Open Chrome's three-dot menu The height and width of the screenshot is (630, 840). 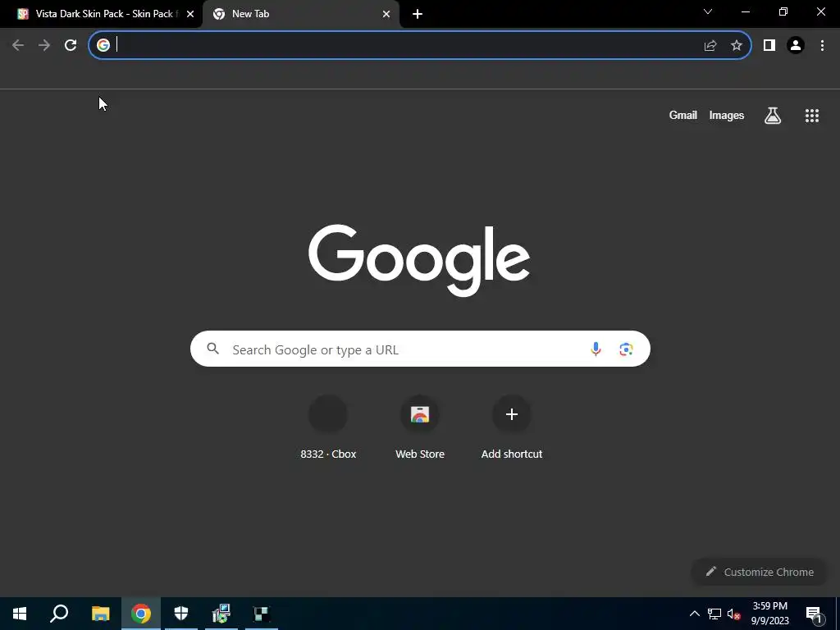click(x=822, y=46)
